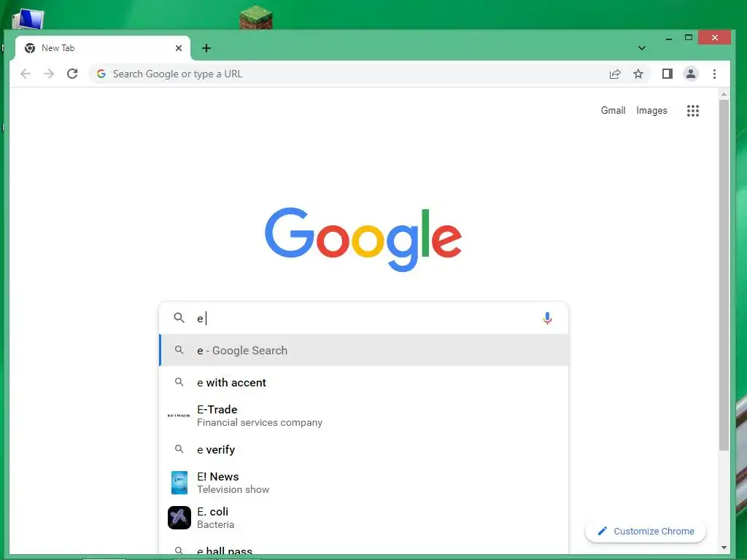Choose 'e - Google Search' suggestion

tap(363, 351)
